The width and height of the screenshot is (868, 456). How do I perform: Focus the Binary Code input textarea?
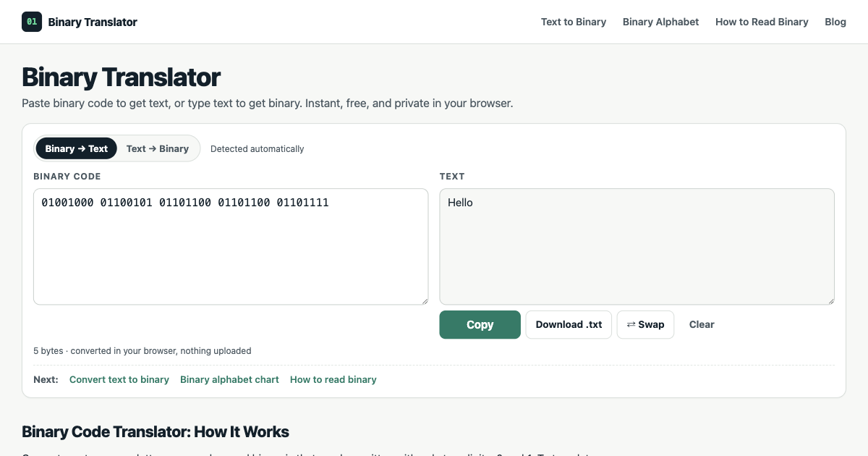(x=231, y=247)
